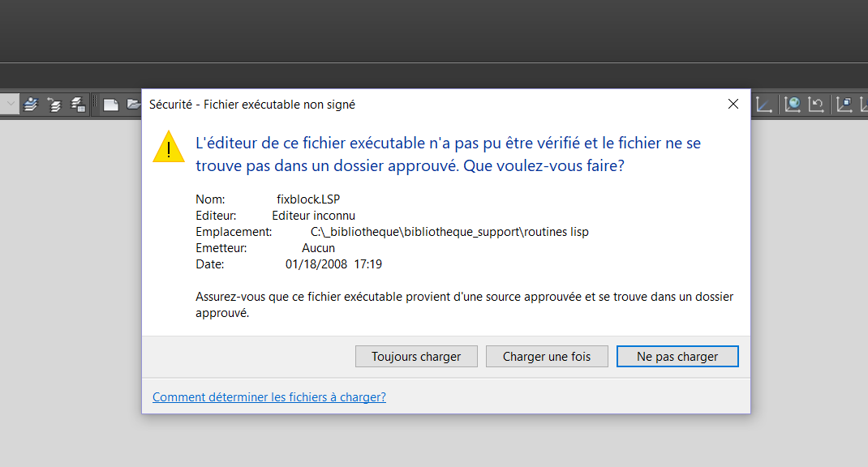This screenshot has width=868, height=467.
Task: Choose 'Ne pas charger' button
Action: 677,357
